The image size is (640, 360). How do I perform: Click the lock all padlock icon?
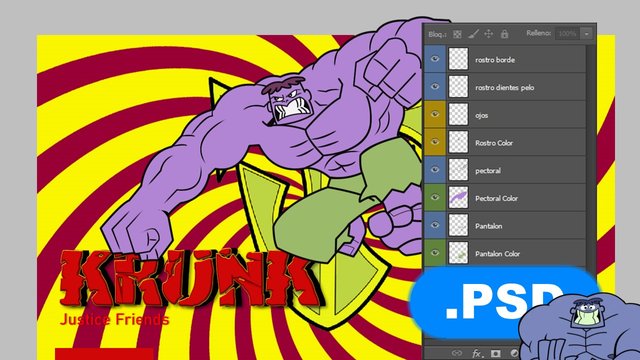(504, 34)
